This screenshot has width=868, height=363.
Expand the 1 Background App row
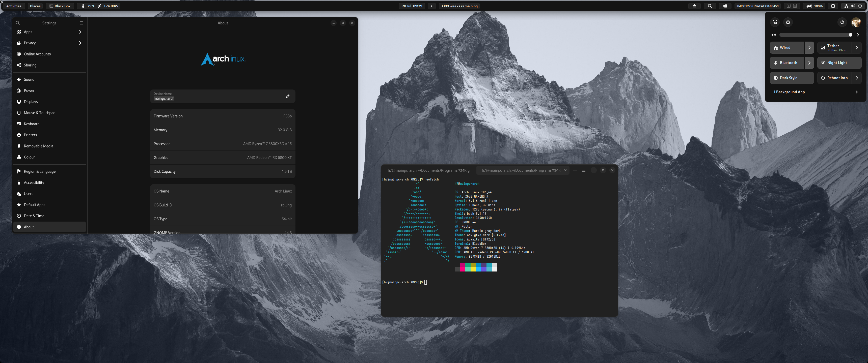[x=816, y=92]
